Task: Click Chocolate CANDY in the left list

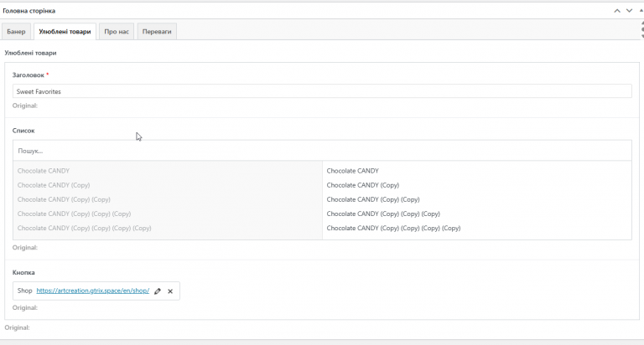Action: [x=44, y=171]
